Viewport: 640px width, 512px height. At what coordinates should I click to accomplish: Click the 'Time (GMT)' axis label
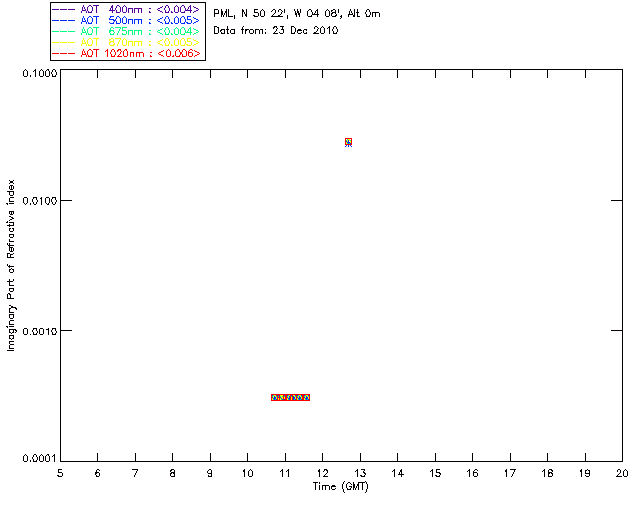pos(341,487)
